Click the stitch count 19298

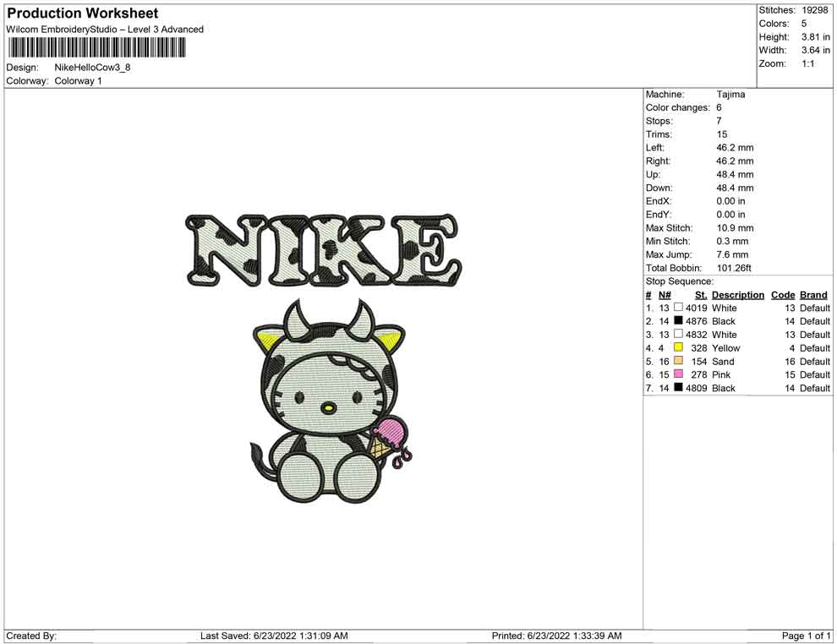tap(814, 10)
